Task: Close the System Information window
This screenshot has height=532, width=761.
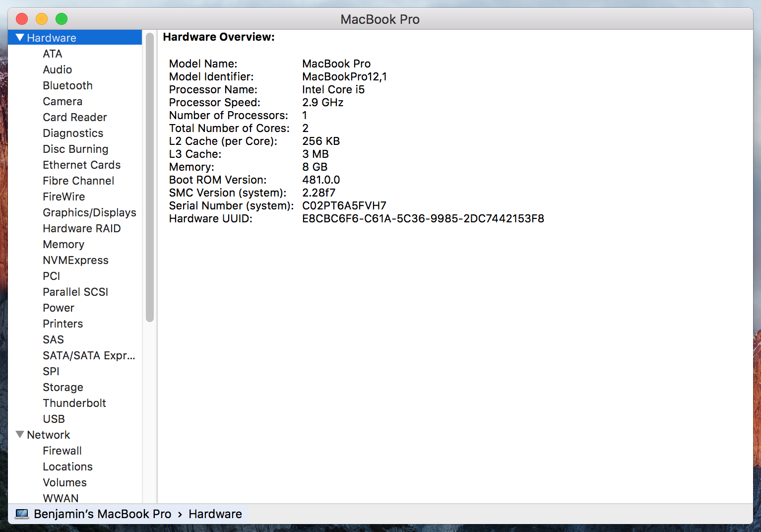Action: pyautogui.click(x=22, y=19)
